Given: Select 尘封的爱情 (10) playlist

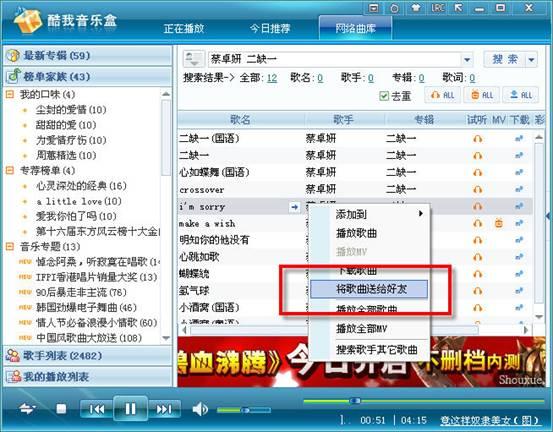Looking at the screenshot, I should [x=71, y=110].
